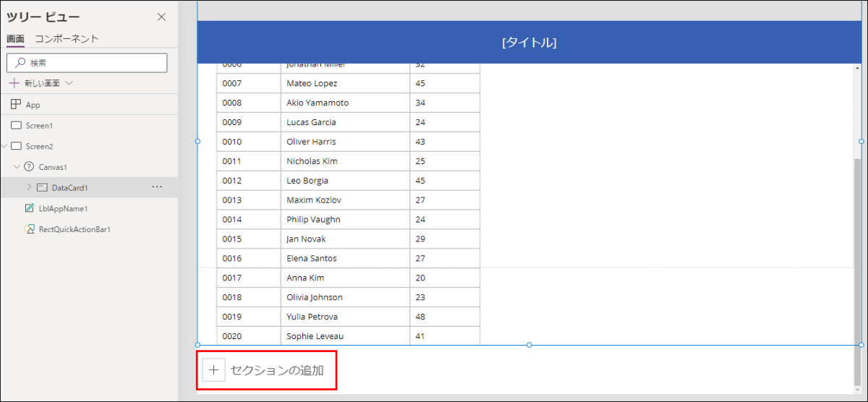Viewport: 868px width, 402px height.
Task: Click the Maxim Kozlov cell
Action: point(345,200)
